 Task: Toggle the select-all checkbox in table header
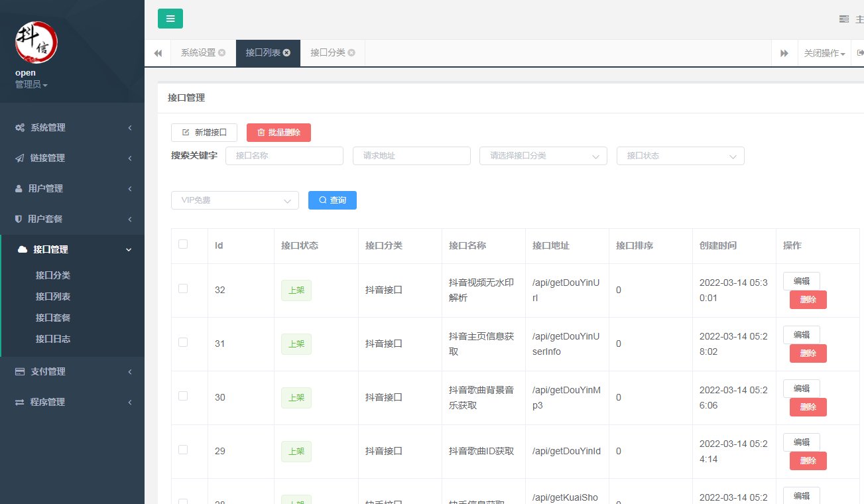[x=183, y=244]
